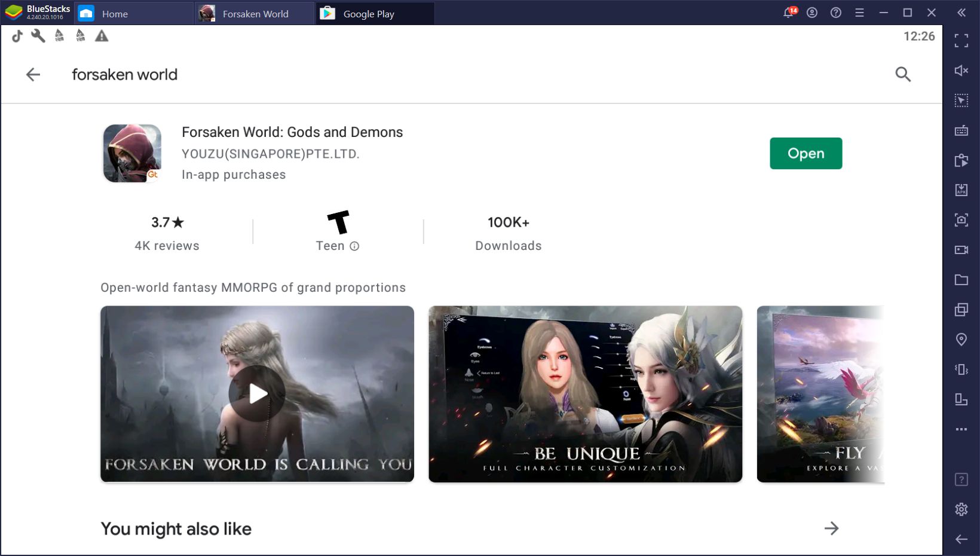Enter fullscreen mode from sidebar
The height and width of the screenshot is (556, 980).
pyautogui.click(x=961, y=41)
